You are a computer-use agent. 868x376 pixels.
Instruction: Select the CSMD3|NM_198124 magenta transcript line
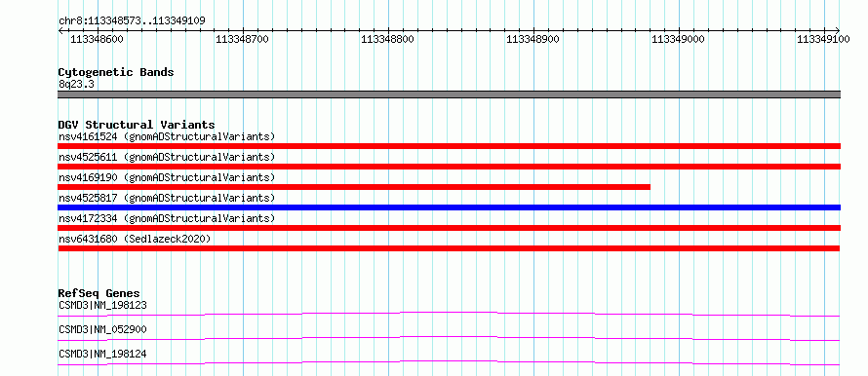click(x=449, y=362)
